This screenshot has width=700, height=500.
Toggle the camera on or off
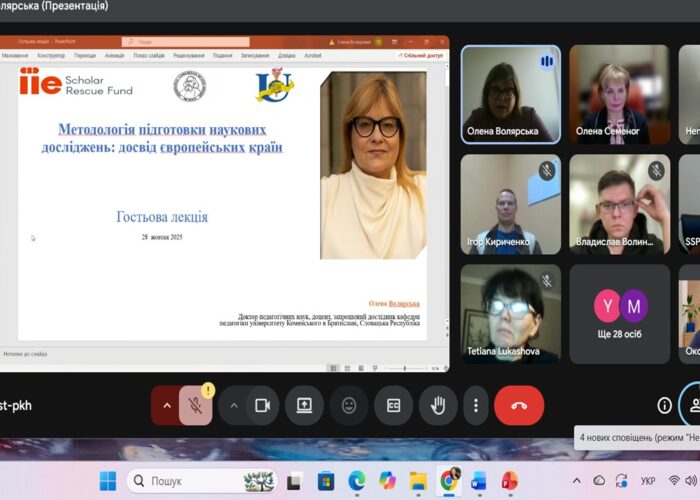[x=263, y=405]
